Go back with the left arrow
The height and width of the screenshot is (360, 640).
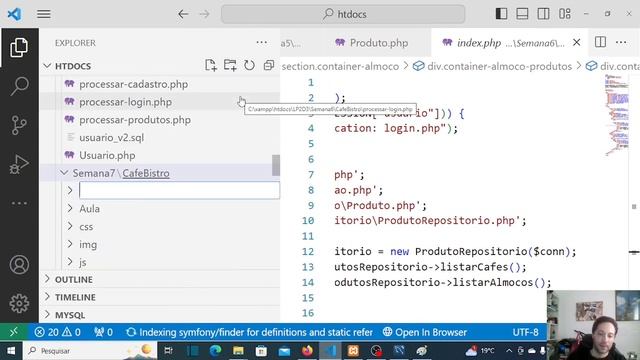183,14
